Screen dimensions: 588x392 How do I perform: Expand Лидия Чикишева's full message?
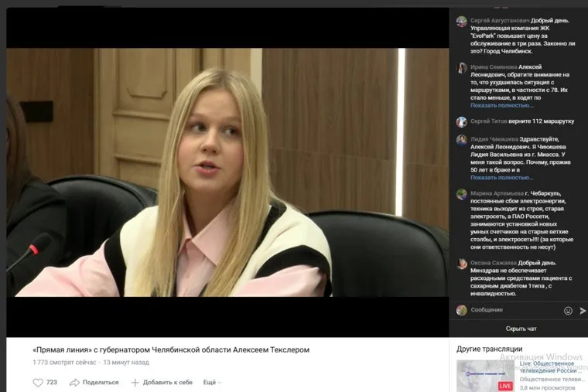point(501,177)
